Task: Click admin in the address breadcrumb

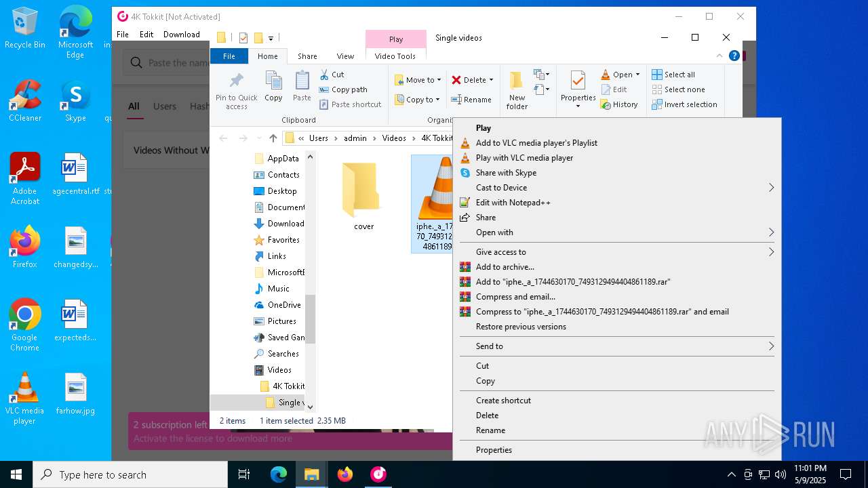Action: pyautogui.click(x=355, y=138)
